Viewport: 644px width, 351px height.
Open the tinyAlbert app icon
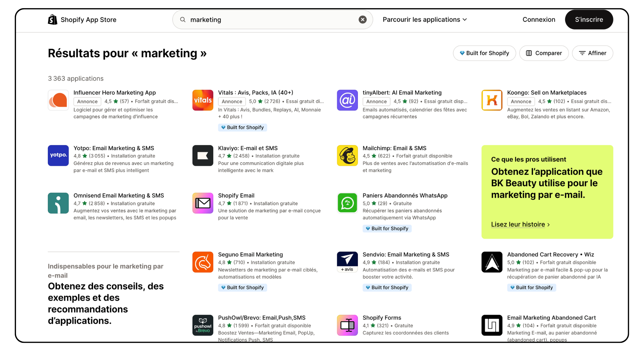point(347,100)
